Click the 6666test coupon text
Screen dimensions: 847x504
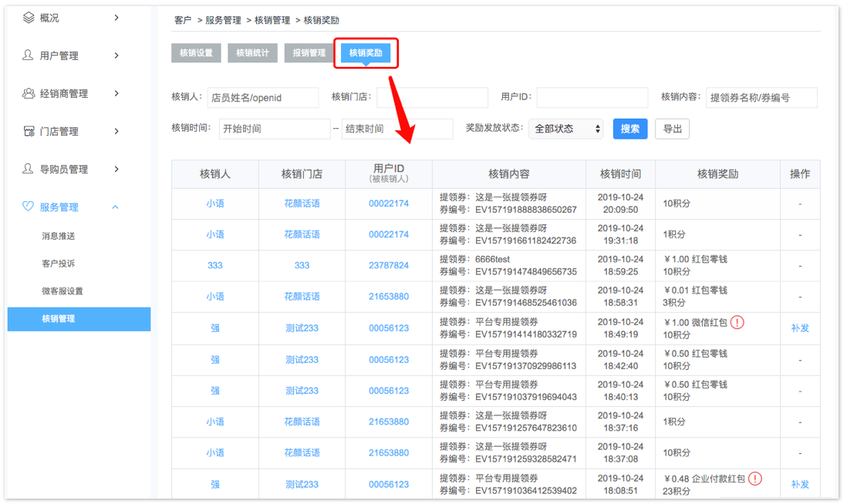[493, 259]
